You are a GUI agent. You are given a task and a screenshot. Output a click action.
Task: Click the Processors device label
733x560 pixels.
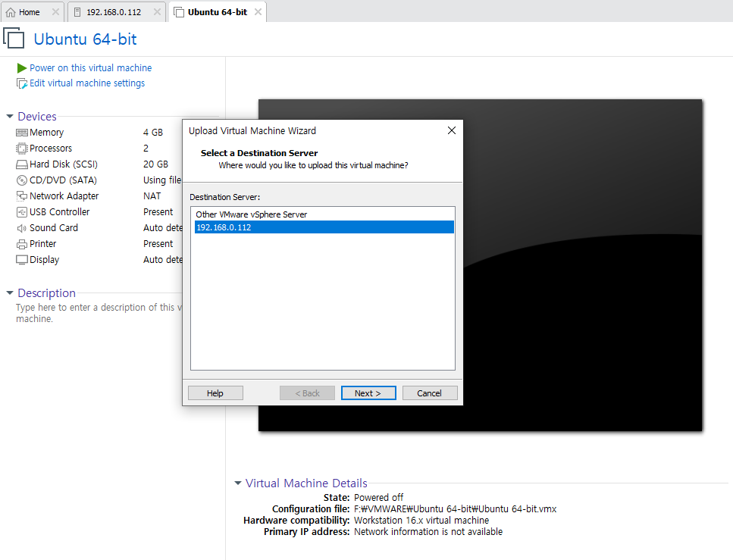51,149
